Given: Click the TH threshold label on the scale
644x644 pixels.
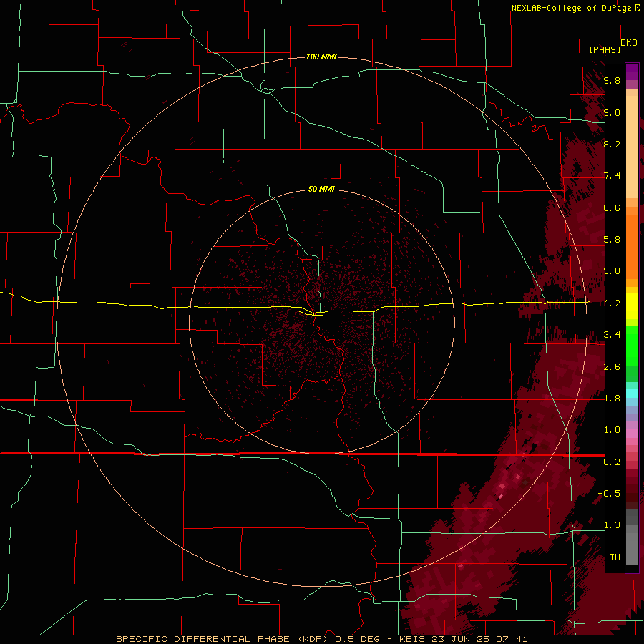Looking at the screenshot, I should tap(615, 557).
